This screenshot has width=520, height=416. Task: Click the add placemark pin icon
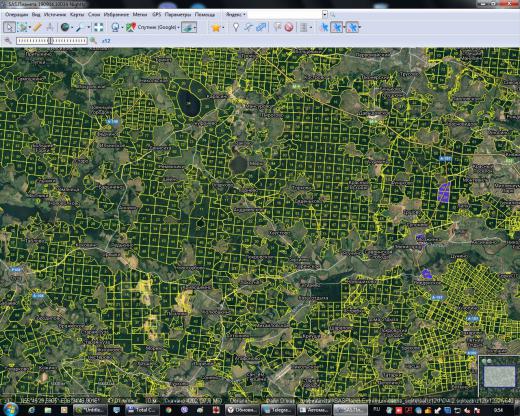pyautogui.click(x=236, y=27)
